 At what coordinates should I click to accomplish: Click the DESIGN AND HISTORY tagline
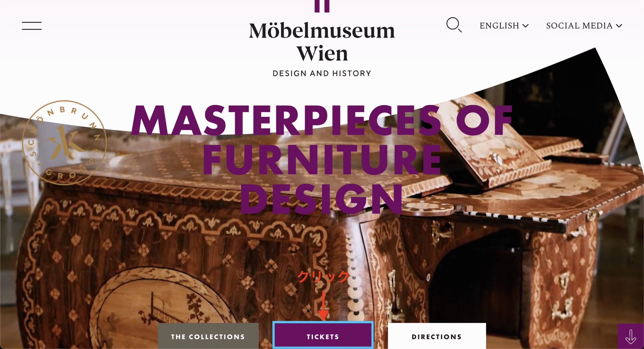pos(322,73)
